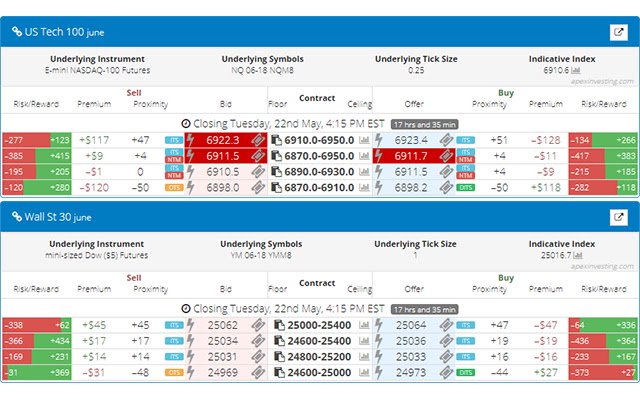
Task: Click offer price 6923.4
Action: click(411, 140)
